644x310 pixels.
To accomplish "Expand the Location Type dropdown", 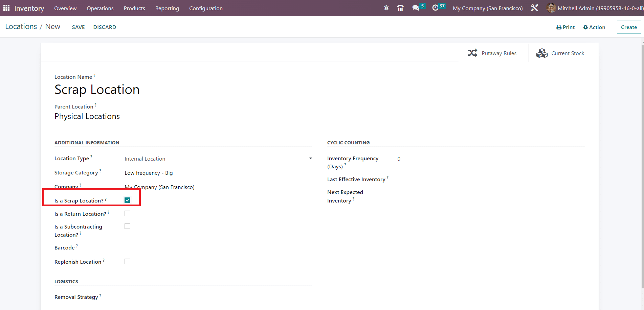I will tap(218, 159).
